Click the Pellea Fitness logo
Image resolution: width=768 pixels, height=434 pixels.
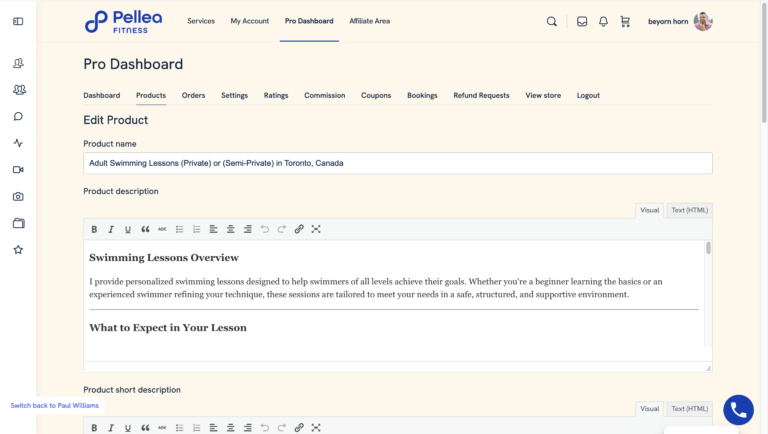(123, 22)
